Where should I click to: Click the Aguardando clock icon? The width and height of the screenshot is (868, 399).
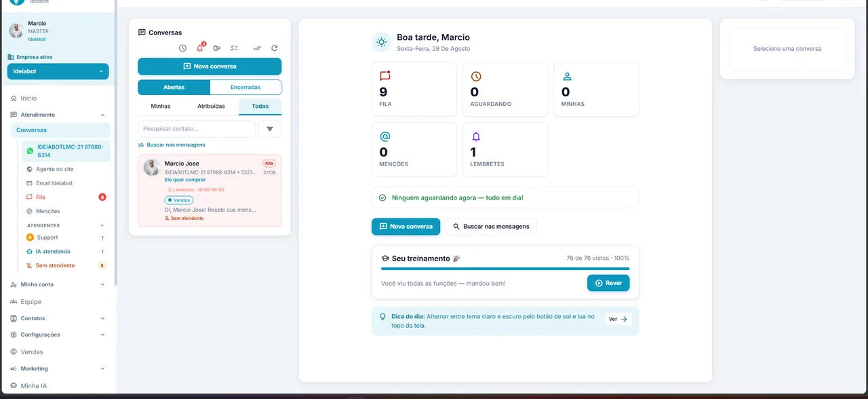(x=476, y=77)
